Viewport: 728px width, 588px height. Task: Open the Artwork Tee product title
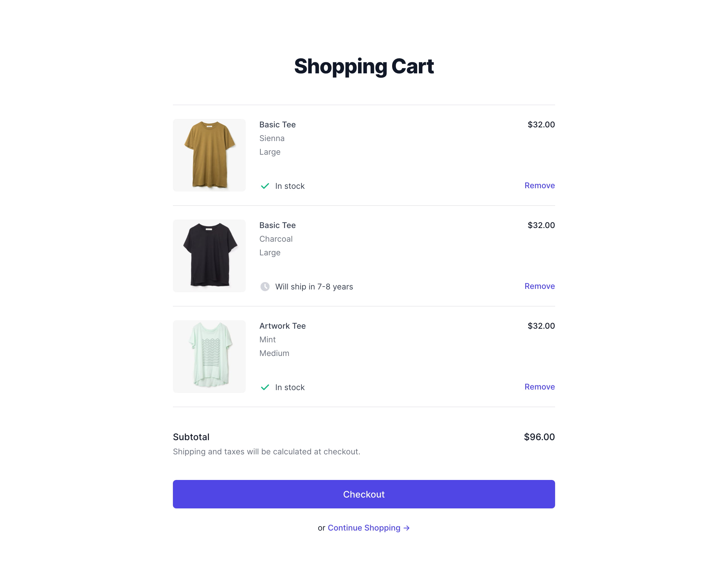tap(283, 326)
